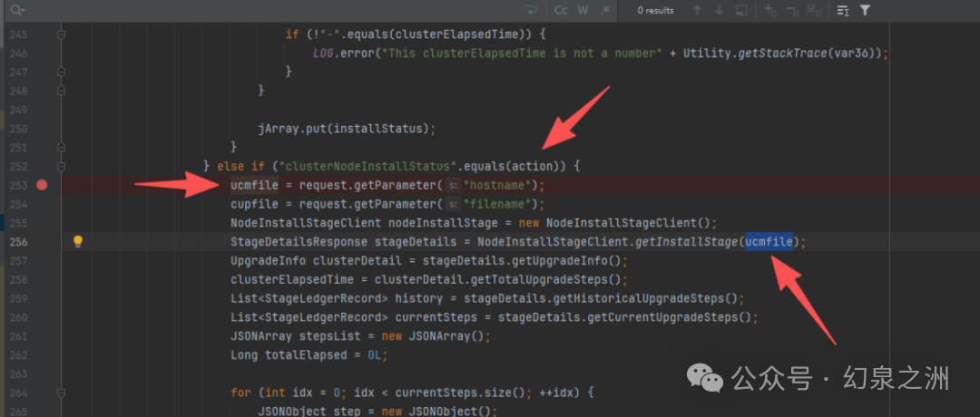
Task: Open results in Find window icon
Action: pos(741,10)
